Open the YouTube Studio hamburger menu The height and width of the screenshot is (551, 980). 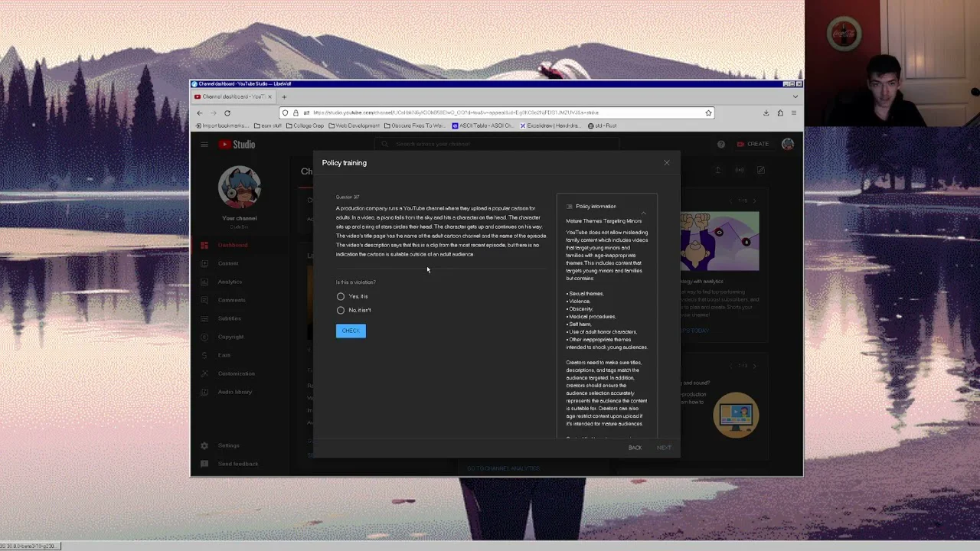[x=204, y=144]
